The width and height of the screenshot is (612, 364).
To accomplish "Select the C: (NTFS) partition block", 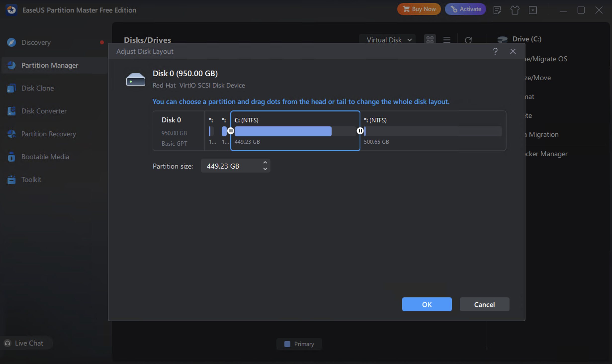I will click(295, 131).
